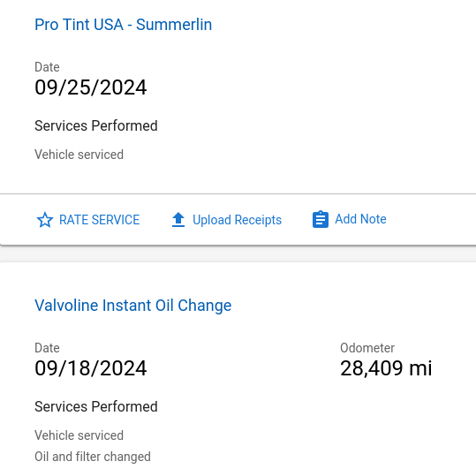Click the Date label above 09/18/2024
Image resolution: width=476 pixels, height=469 pixels.
(47, 348)
